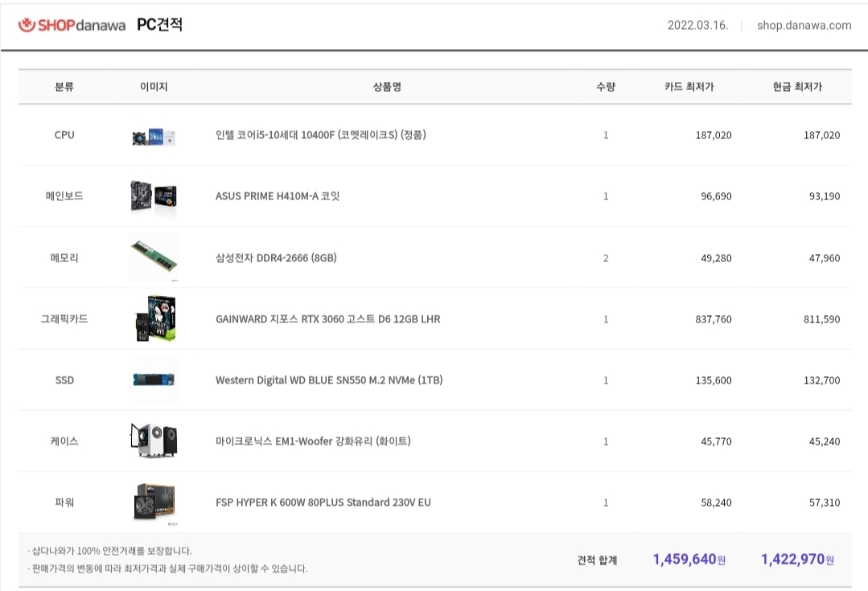Click the 분류 column header
This screenshot has width=868, height=591.
[64, 87]
